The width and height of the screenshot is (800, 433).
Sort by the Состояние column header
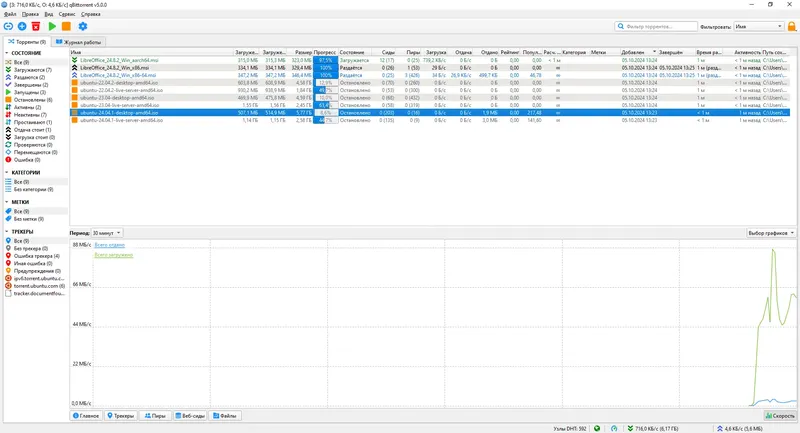click(x=355, y=52)
